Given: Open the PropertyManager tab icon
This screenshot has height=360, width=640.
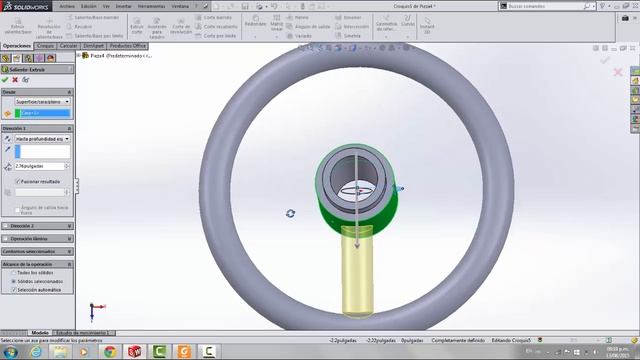Looking at the screenshot, I should tap(17, 58).
